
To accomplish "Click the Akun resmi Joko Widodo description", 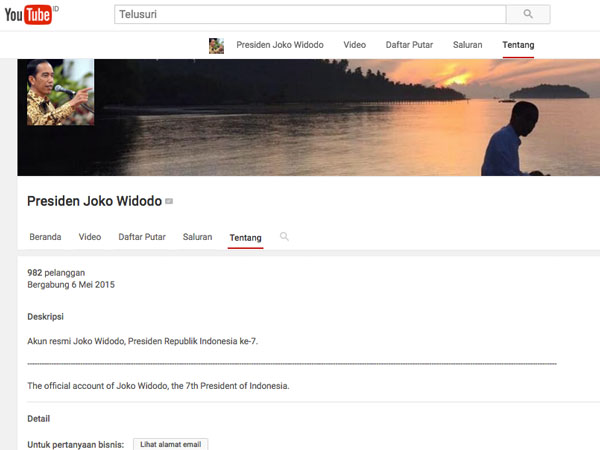I will [x=143, y=341].
